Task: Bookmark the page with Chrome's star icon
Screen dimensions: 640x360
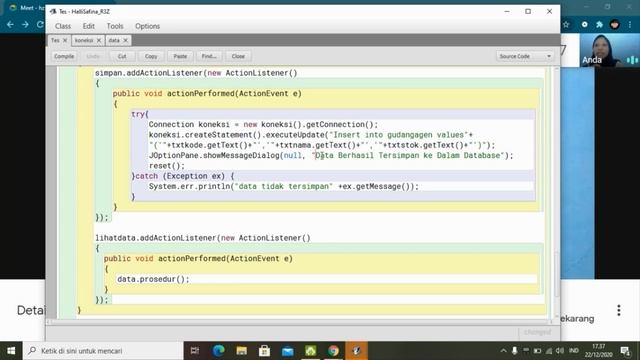Action: (566, 24)
